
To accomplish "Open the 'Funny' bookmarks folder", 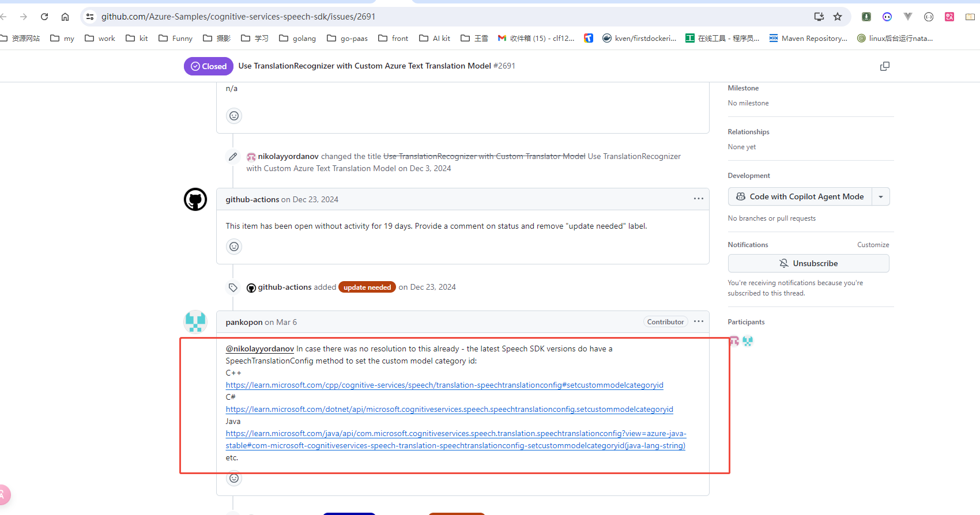I will (175, 38).
